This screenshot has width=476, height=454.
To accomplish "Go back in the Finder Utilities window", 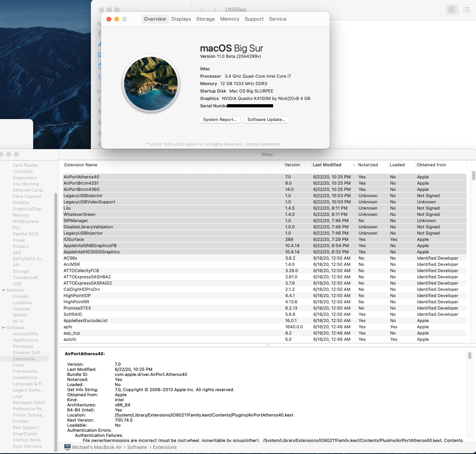I will pos(202,9).
